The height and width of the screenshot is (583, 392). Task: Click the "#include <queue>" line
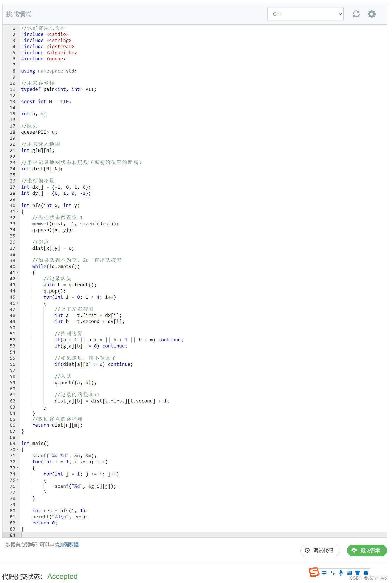43,59
